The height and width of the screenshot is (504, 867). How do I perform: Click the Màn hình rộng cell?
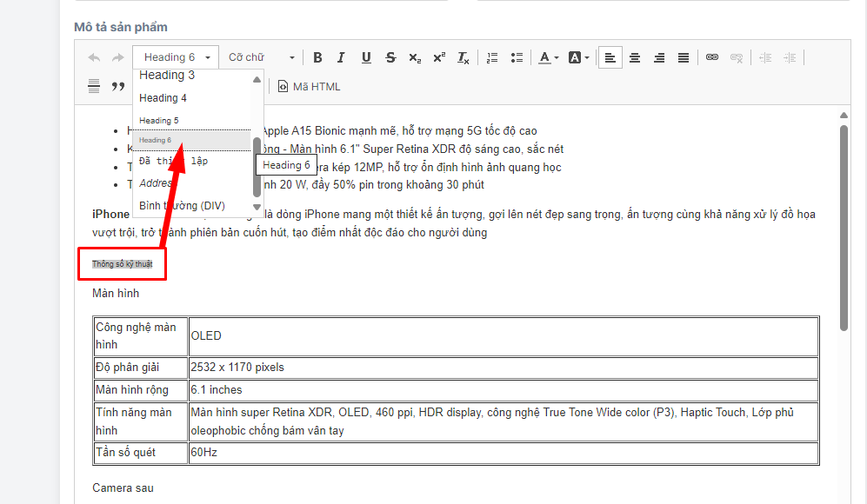click(141, 390)
